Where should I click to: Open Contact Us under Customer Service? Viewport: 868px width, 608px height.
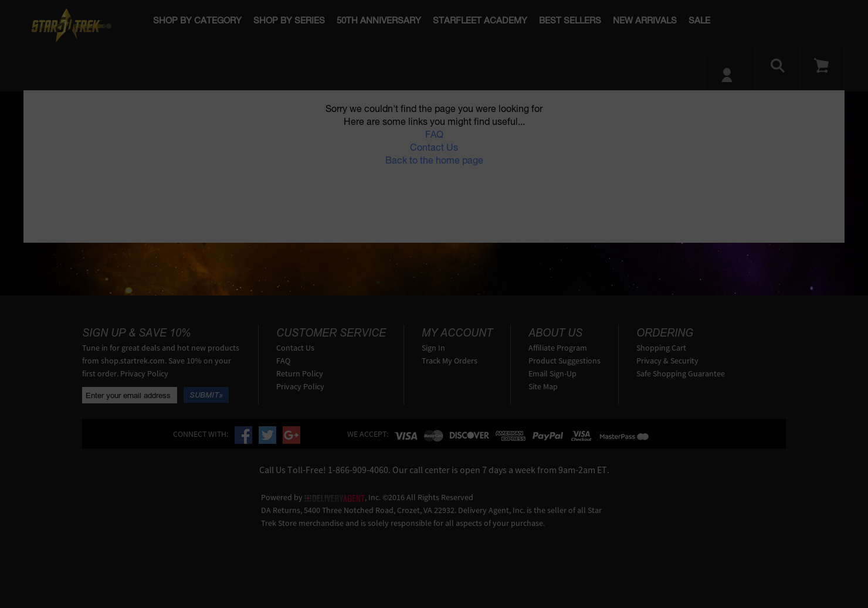click(x=295, y=348)
